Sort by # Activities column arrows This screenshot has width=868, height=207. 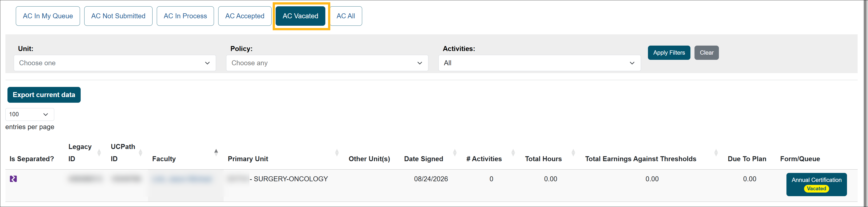pos(513,153)
